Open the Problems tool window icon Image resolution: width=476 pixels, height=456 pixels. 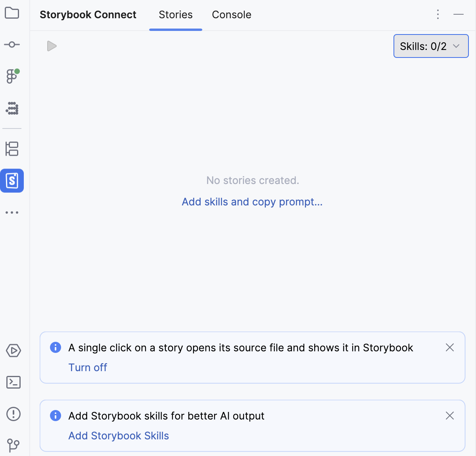[x=13, y=414]
